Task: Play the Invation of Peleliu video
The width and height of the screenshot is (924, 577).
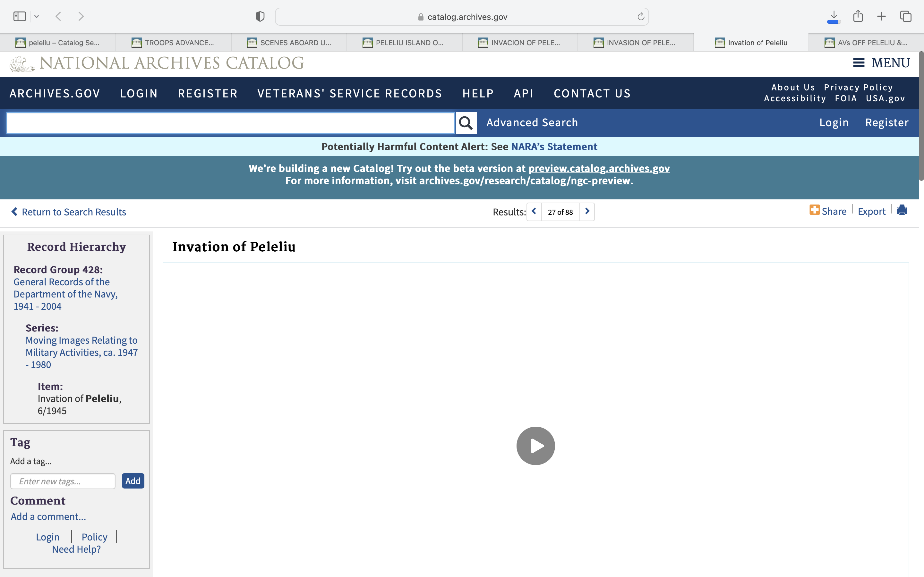Action: point(535,446)
